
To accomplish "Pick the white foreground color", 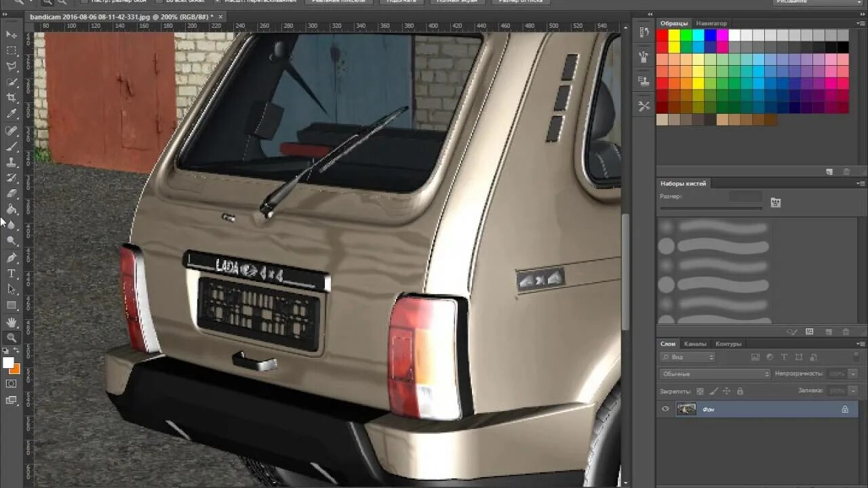I will (x=7, y=363).
